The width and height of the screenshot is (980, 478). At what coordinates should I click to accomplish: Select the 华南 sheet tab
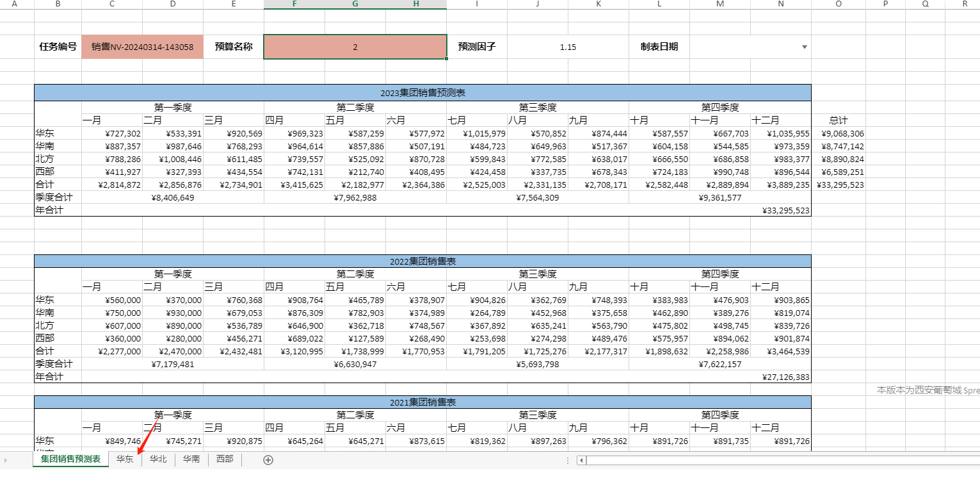point(191,459)
